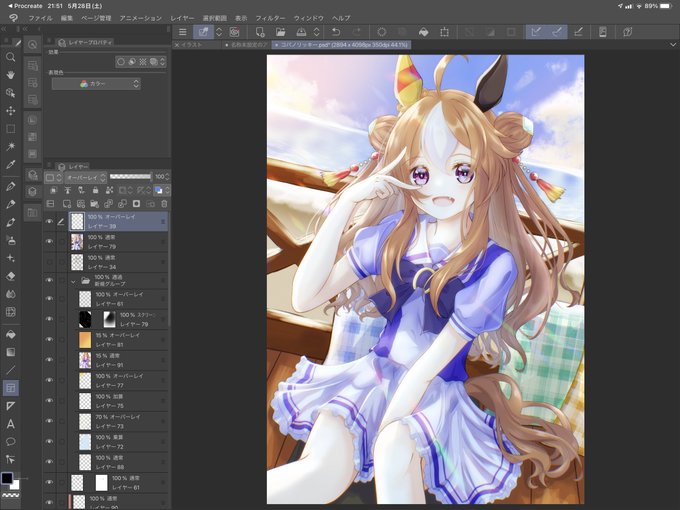Open layer color change dropdown arrows
Image resolution: width=680 pixels, height=510 pixels.
pos(167,190)
